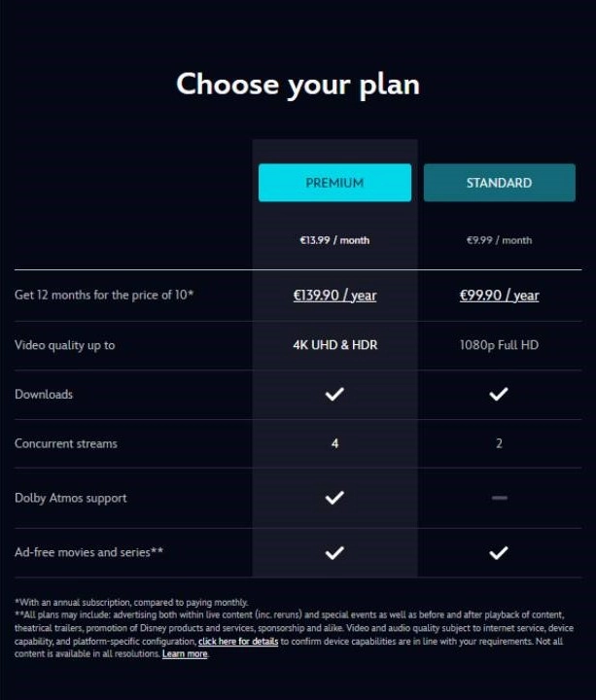
Task: Click the €9.99 / month price
Action: click(x=499, y=240)
